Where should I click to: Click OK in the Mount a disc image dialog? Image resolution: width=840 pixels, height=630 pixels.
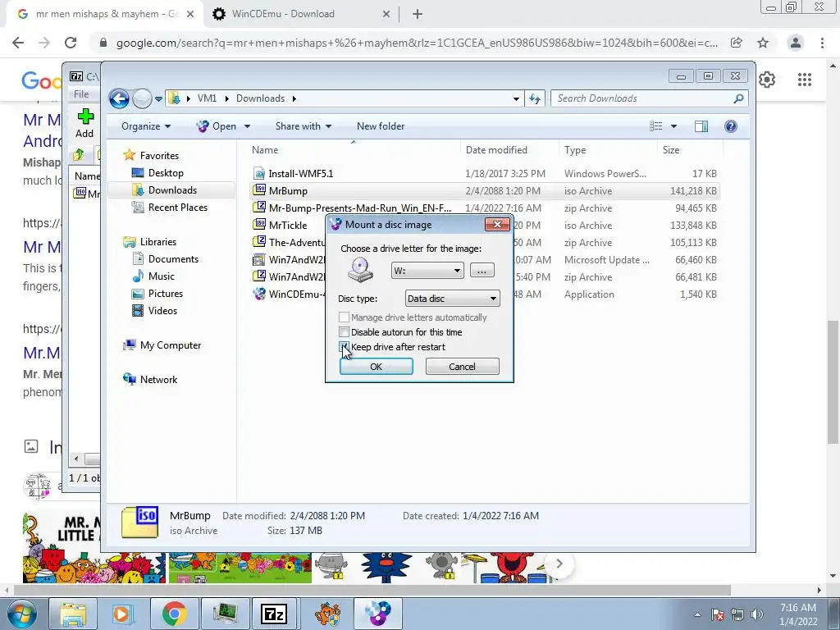376,367
